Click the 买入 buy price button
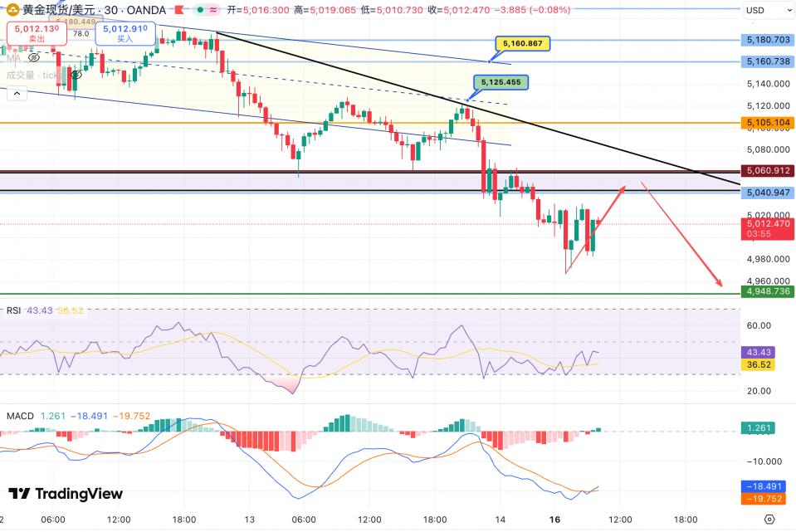The image size is (796, 532). 124,33
